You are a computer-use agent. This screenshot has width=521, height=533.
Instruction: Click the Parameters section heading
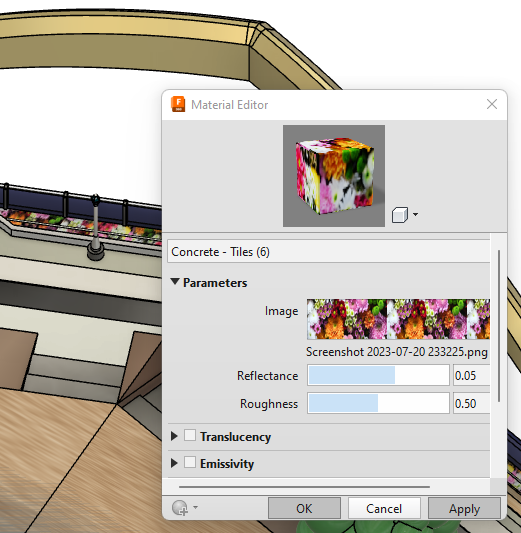pos(215,283)
